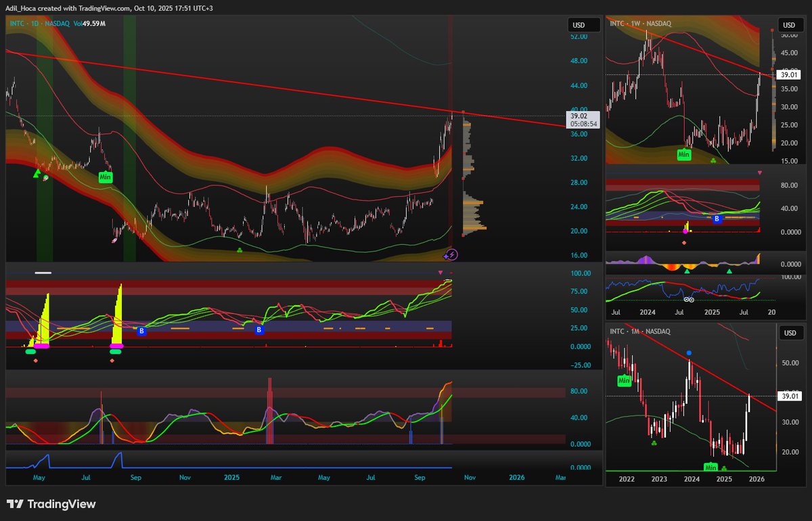The image size is (812, 521).
Task: Click the lightning bolt icon on daily chart
Action: [x=452, y=254]
